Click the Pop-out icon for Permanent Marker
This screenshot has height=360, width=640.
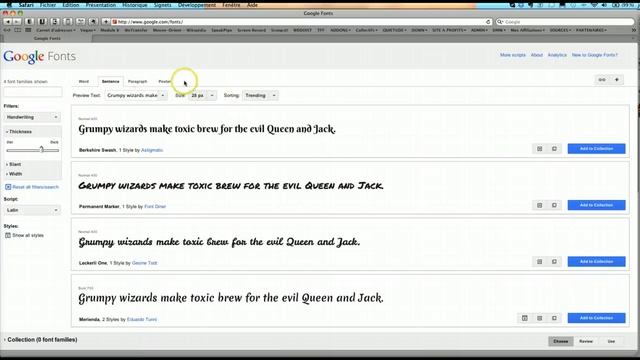coord(554,205)
